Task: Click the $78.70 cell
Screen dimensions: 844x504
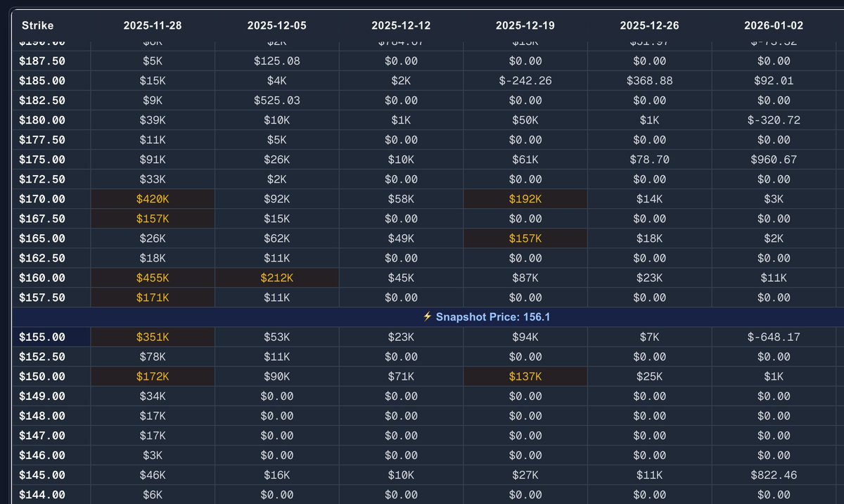Action: tap(649, 160)
